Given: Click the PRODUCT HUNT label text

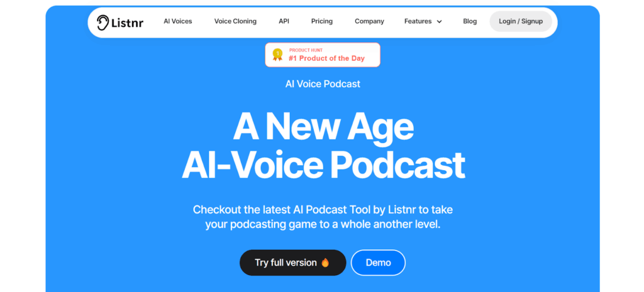Looking at the screenshot, I should [x=306, y=50].
